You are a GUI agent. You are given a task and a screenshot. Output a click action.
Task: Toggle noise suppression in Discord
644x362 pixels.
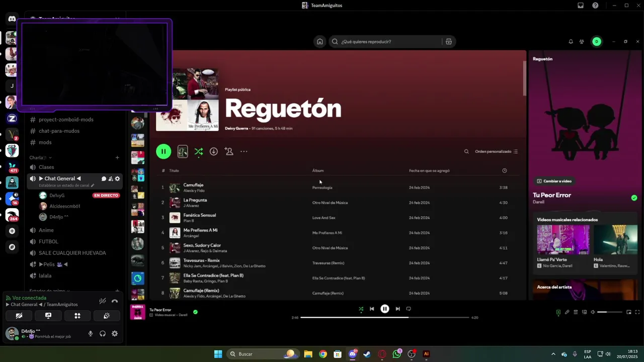click(103, 301)
